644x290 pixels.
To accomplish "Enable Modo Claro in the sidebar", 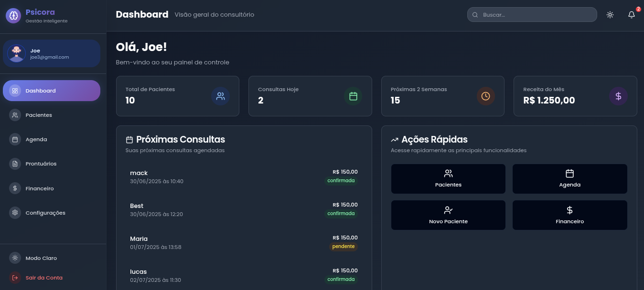I will [41, 258].
